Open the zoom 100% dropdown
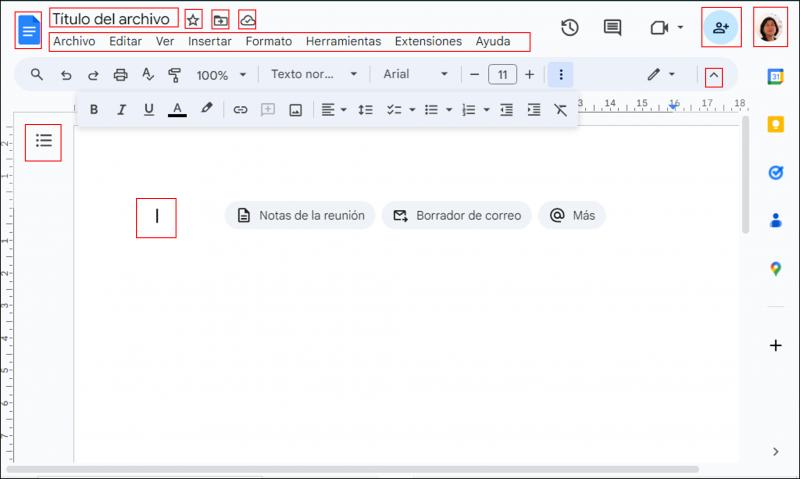The height and width of the screenshot is (479, 800). 221,75
